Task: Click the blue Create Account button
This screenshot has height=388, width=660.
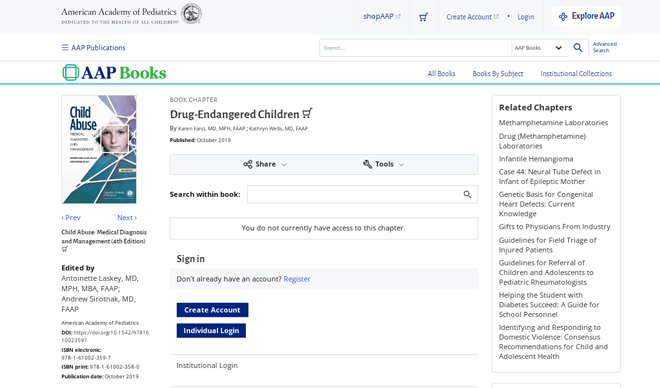Action: 212,310
